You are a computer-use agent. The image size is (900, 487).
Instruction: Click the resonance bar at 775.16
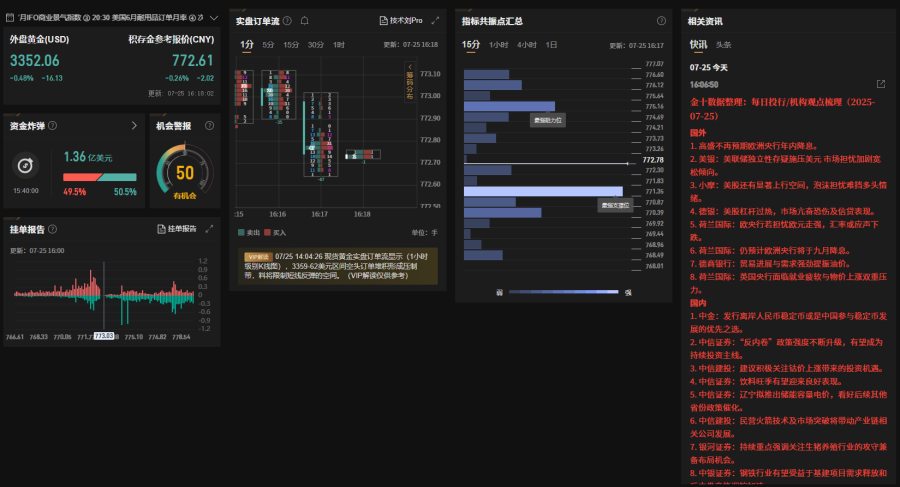click(x=509, y=106)
